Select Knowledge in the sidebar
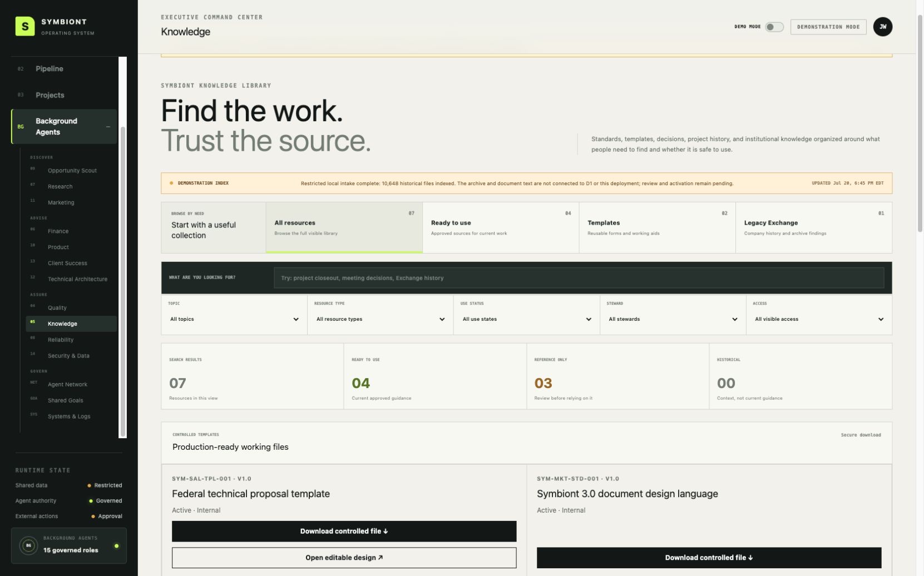 click(x=71, y=324)
